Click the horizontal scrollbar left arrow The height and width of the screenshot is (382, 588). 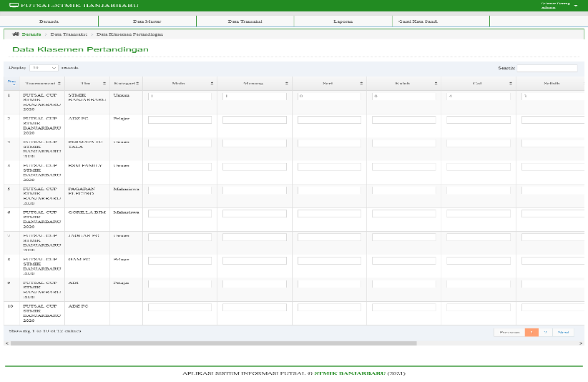(6, 343)
